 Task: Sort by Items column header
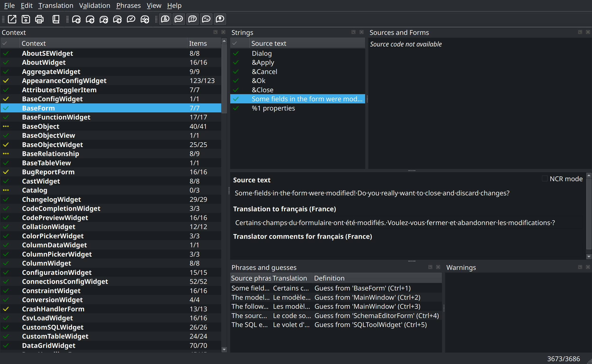[204, 43]
